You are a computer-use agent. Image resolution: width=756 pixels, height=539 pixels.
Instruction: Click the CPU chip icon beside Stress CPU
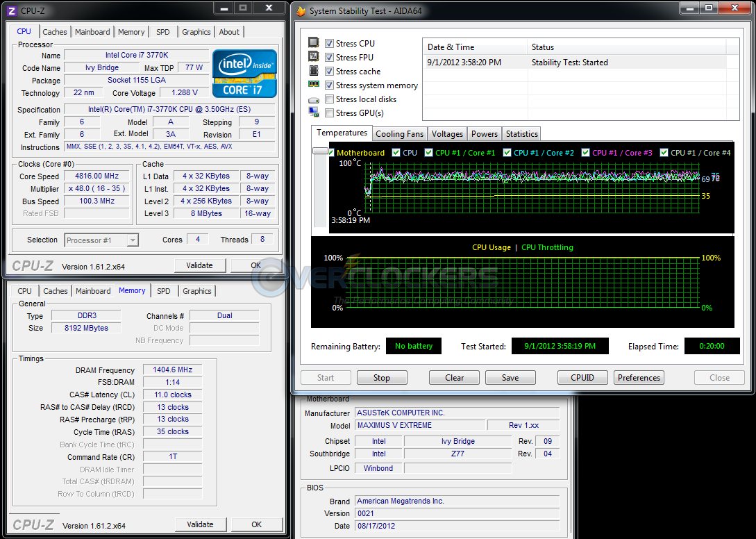tap(314, 43)
